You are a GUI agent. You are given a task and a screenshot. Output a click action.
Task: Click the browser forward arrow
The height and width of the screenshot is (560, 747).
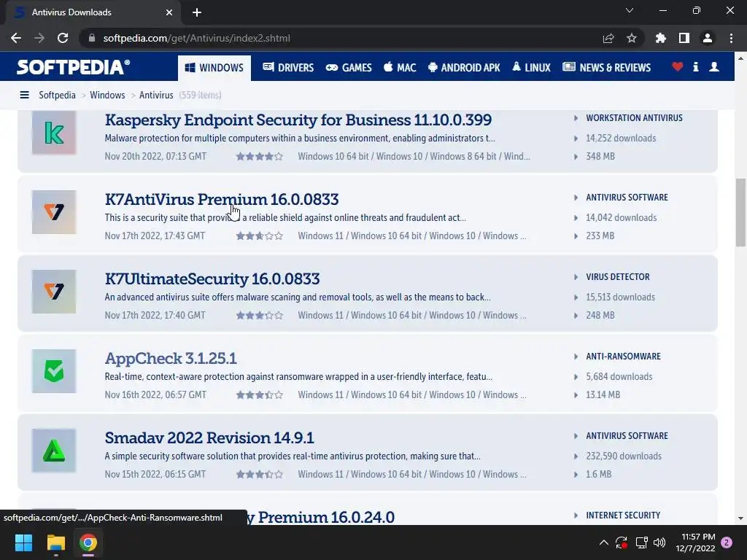(39, 38)
